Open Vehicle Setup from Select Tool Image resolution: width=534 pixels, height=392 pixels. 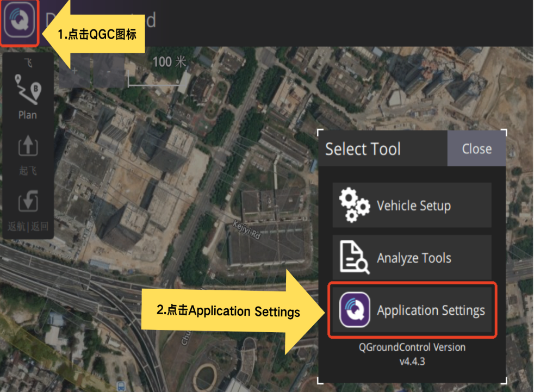coord(412,206)
